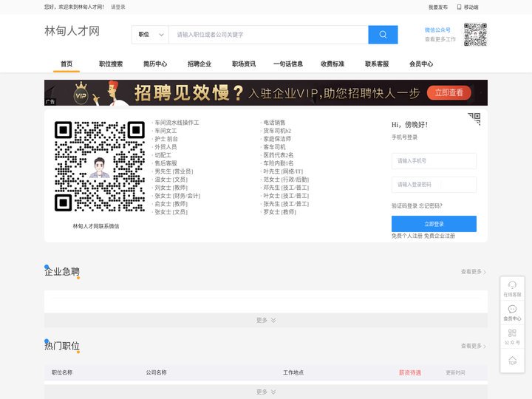The width and height of the screenshot is (532, 399).
Task: Click 查看更多 next to 企业急聘
Action: (474, 272)
